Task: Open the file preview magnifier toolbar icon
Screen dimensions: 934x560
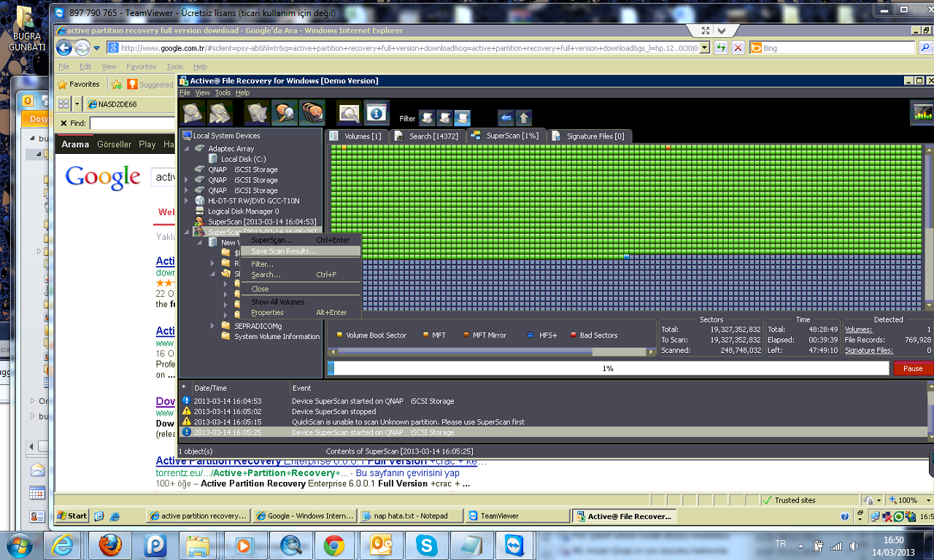Action: pyautogui.click(x=349, y=113)
